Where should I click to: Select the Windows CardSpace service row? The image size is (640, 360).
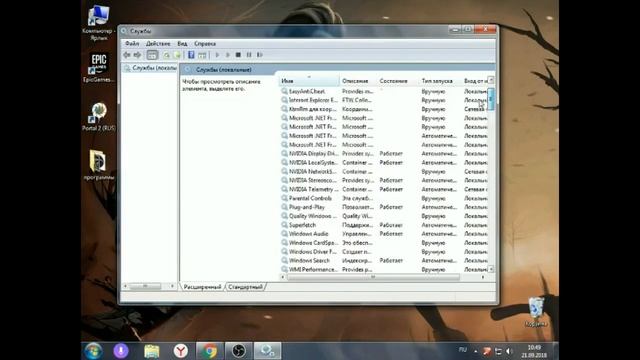click(384, 242)
